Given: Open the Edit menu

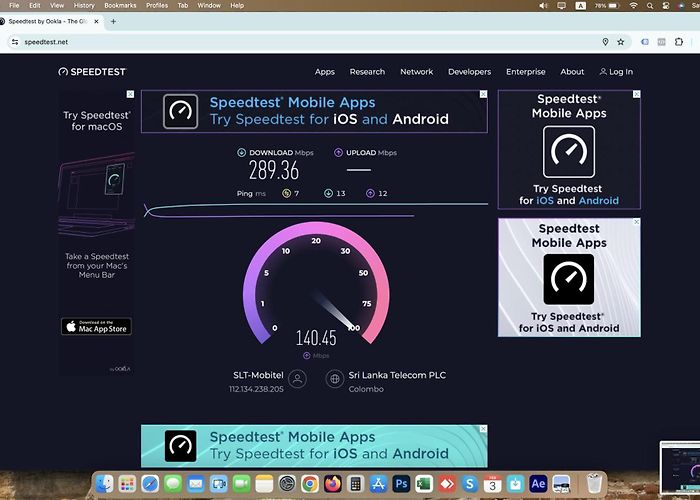Looking at the screenshot, I should coord(35,5).
